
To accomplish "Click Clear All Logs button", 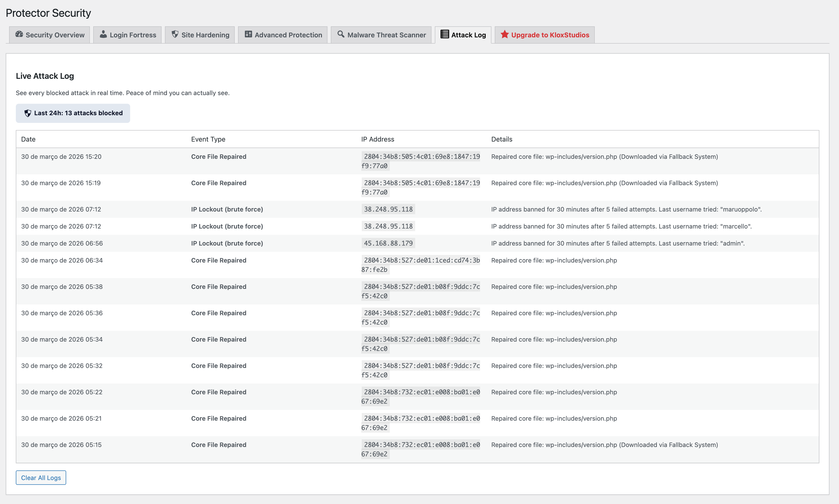I will (x=41, y=477).
